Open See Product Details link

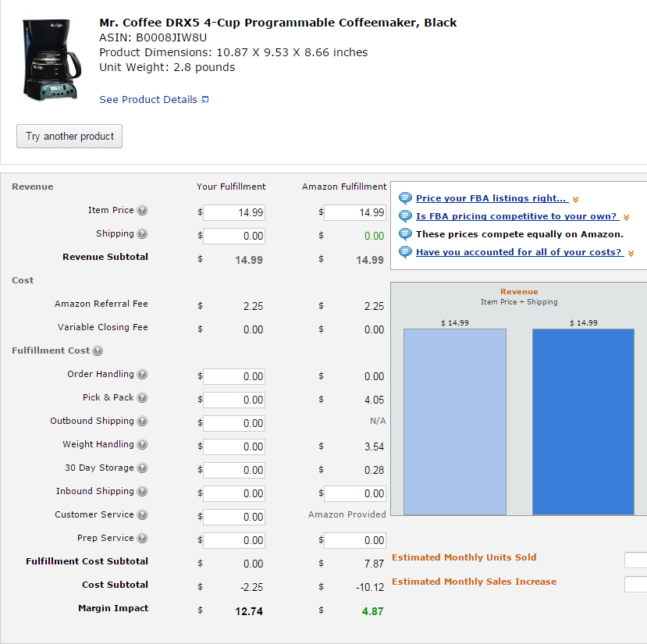point(148,99)
